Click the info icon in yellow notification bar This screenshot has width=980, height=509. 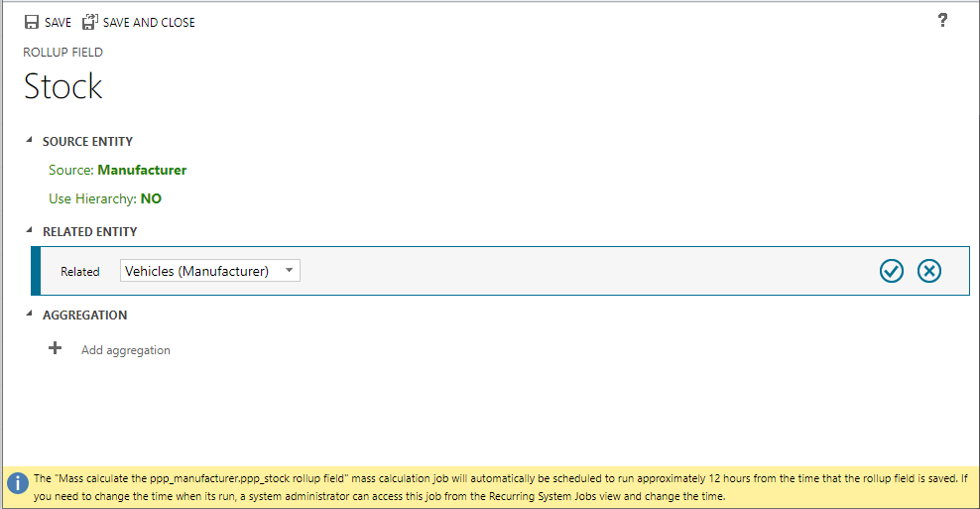tap(17, 483)
